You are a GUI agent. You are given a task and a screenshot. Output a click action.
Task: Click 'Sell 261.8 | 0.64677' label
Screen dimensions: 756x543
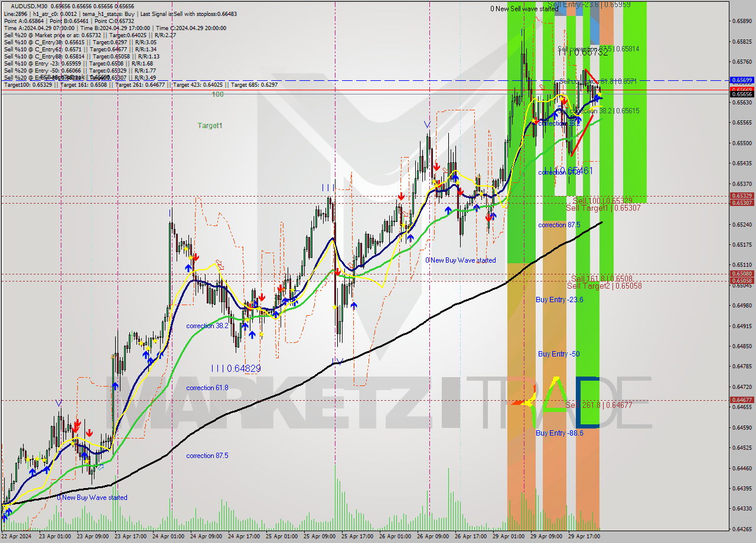[599, 405]
